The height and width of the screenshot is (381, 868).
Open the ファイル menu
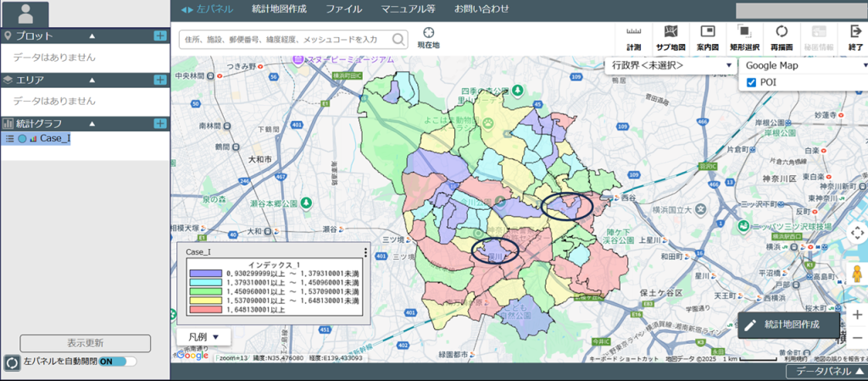pyautogui.click(x=343, y=9)
